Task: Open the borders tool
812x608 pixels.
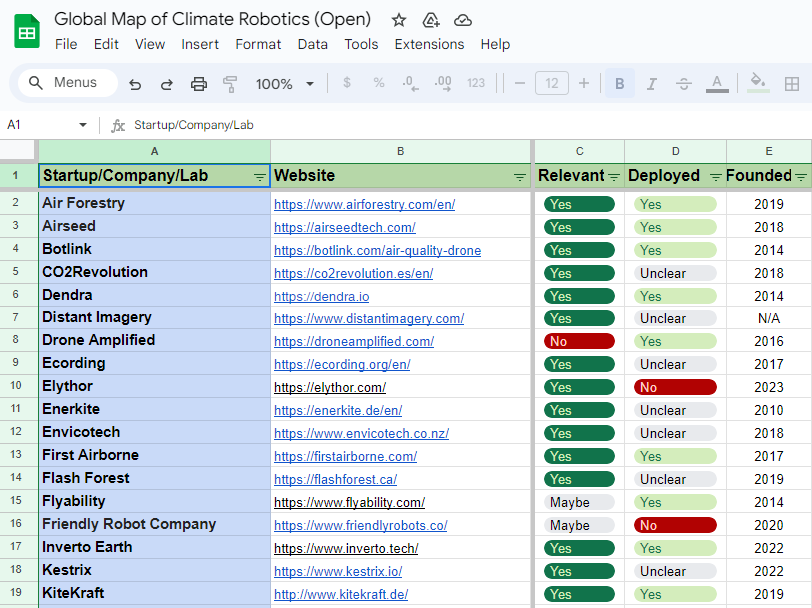Action: click(x=791, y=83)
